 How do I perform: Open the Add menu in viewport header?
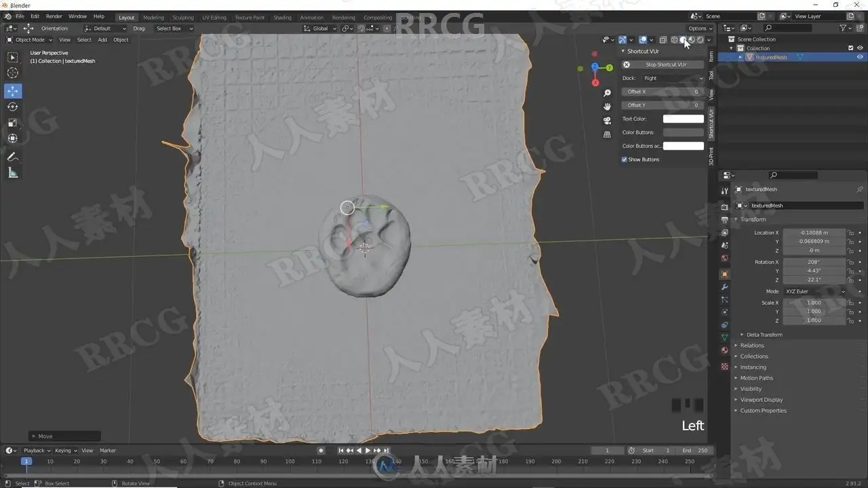[x=102, y=40]
